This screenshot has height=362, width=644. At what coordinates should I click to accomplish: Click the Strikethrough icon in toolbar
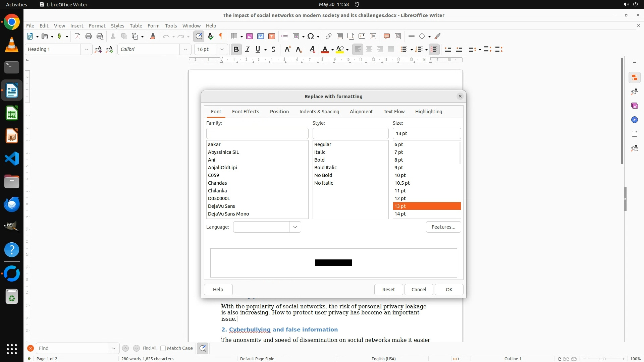pos(273,50)
